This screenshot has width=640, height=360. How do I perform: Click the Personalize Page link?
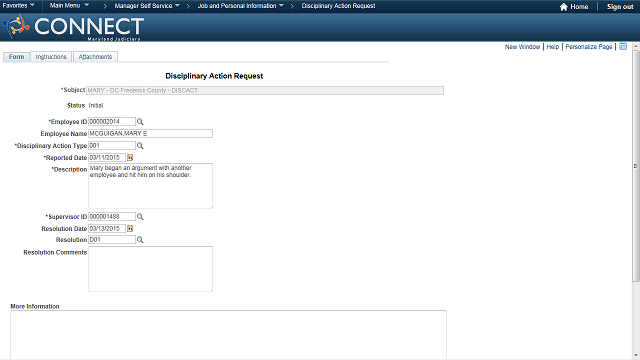point(589,47)
